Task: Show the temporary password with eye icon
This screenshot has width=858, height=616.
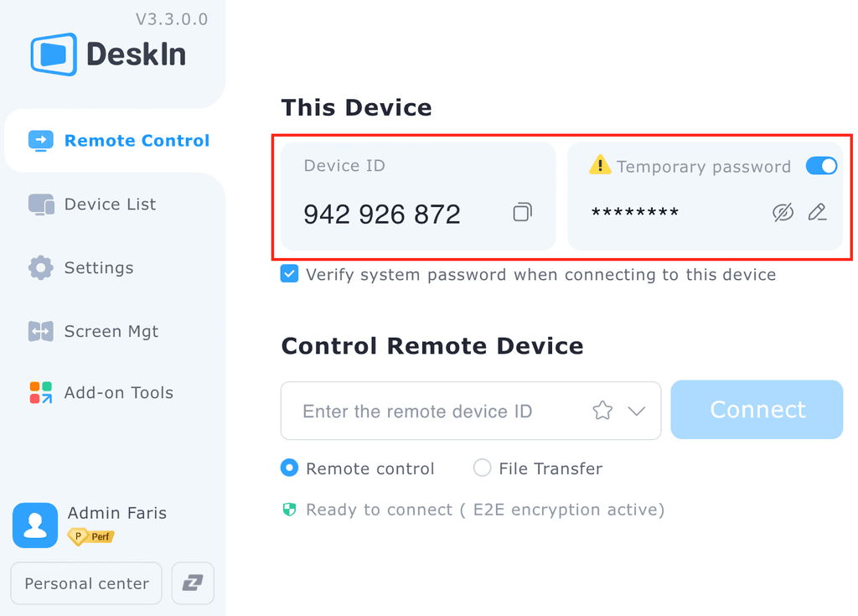Action: (783, 213)
